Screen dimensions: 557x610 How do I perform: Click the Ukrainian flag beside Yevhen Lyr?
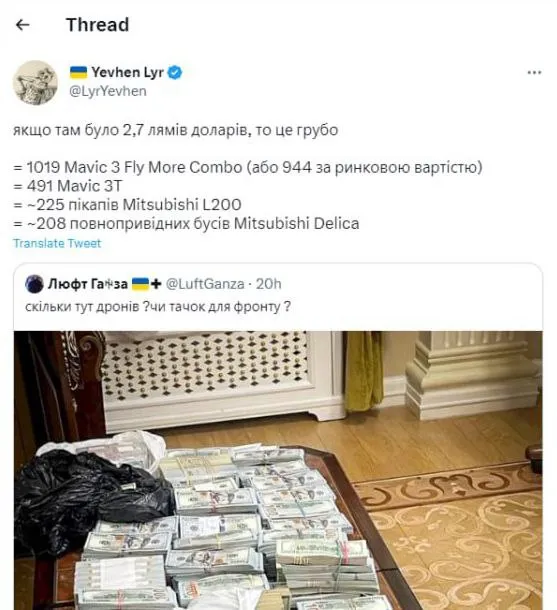pyautogui.click(x=79, y=72)
